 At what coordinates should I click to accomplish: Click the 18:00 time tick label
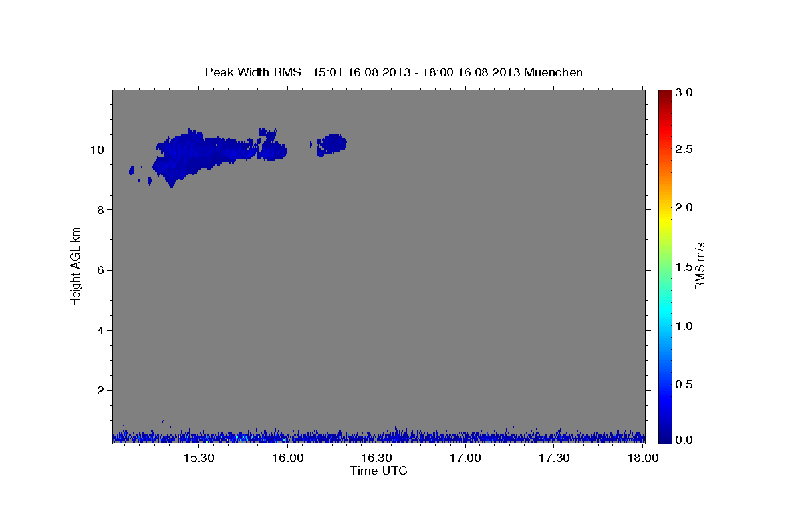[643, 458]
